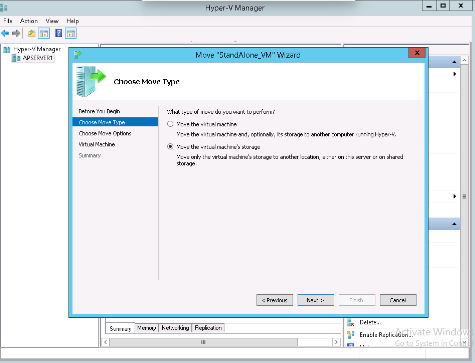
Task: Minimize the Hyper-V Manager window
Action: point(429,6)
